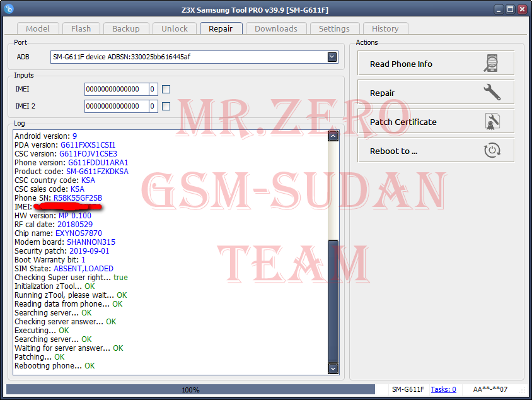Click CSC country code: KSA log line
The width and height of the screenshot is (532, 400).
click(x=55, y=180)
